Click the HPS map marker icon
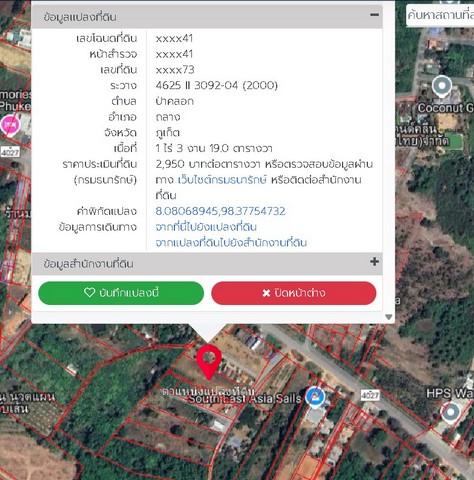This screenshot has width=474, height=480. 451,413
